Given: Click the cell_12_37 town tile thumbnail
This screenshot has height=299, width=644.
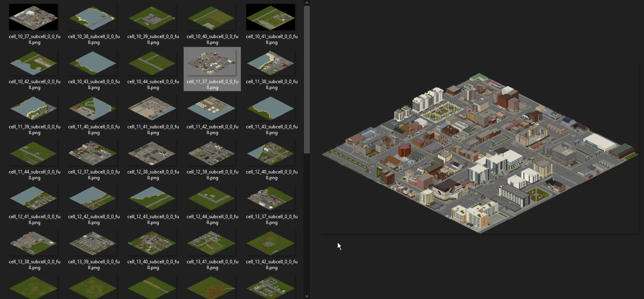Looking at the screenshot, I should (x=93, y=153).
